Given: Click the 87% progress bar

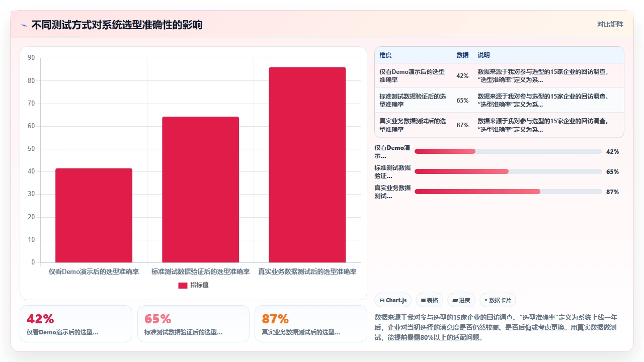Looking at the screenshot, I should pyautogui.click(x=508, y=192).
